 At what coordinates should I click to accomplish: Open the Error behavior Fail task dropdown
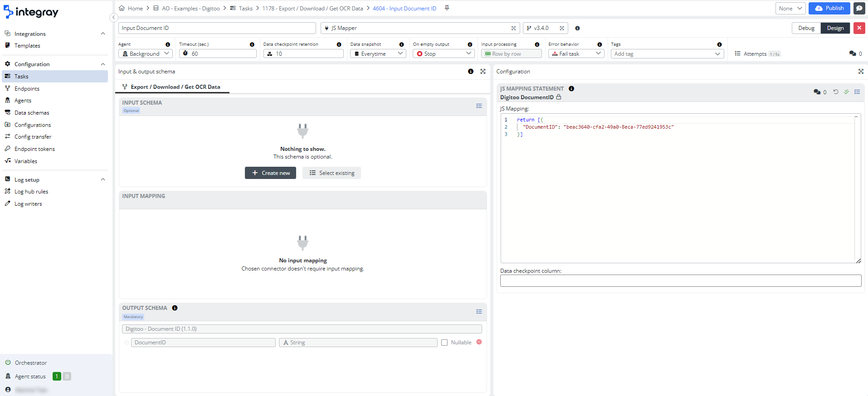tap(576, 53)
